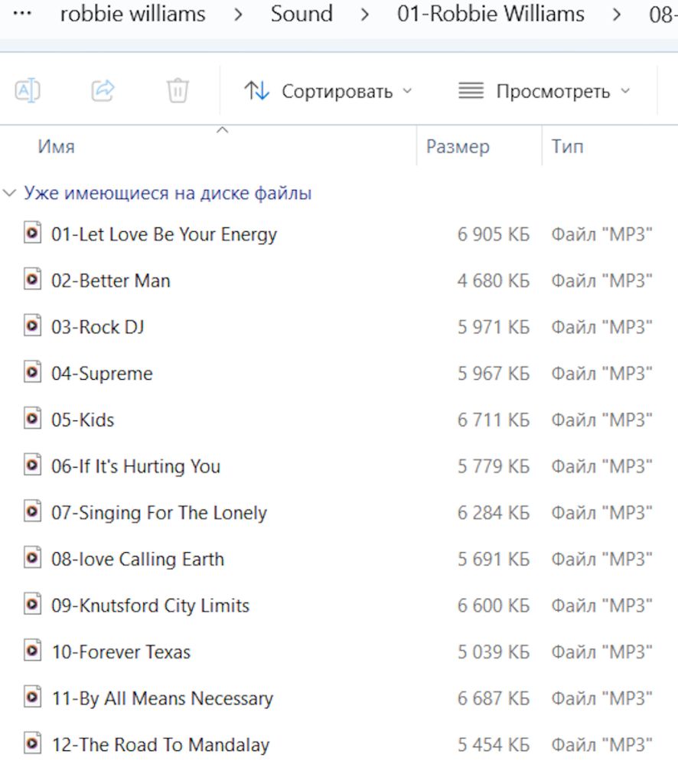
Task: Click the Rename toolbar icon
Action: pos(28,91)
